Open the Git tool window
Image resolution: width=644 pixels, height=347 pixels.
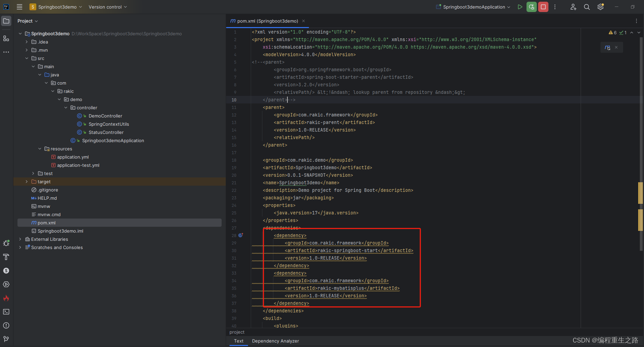[6, 339]
